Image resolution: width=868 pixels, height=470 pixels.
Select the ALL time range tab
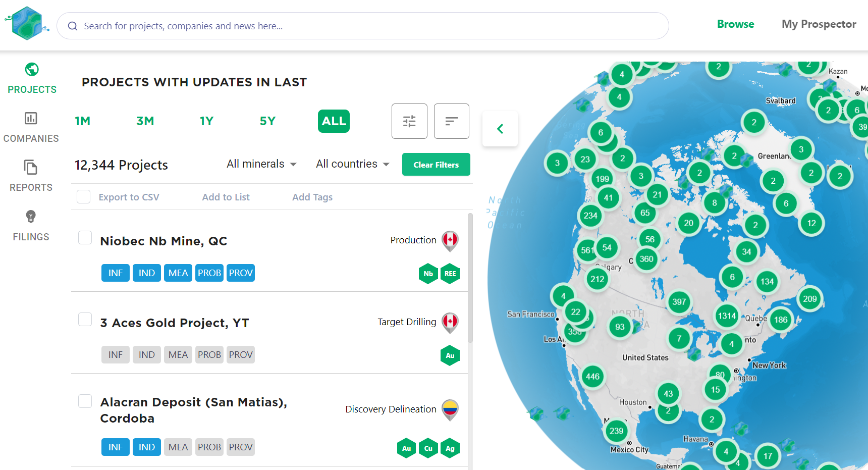(x=334, y=121)
